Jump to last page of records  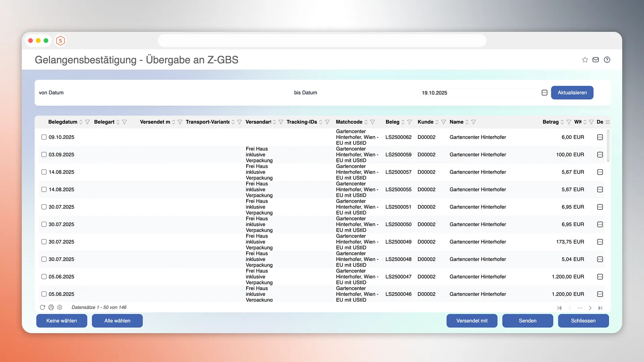point(600,308)
